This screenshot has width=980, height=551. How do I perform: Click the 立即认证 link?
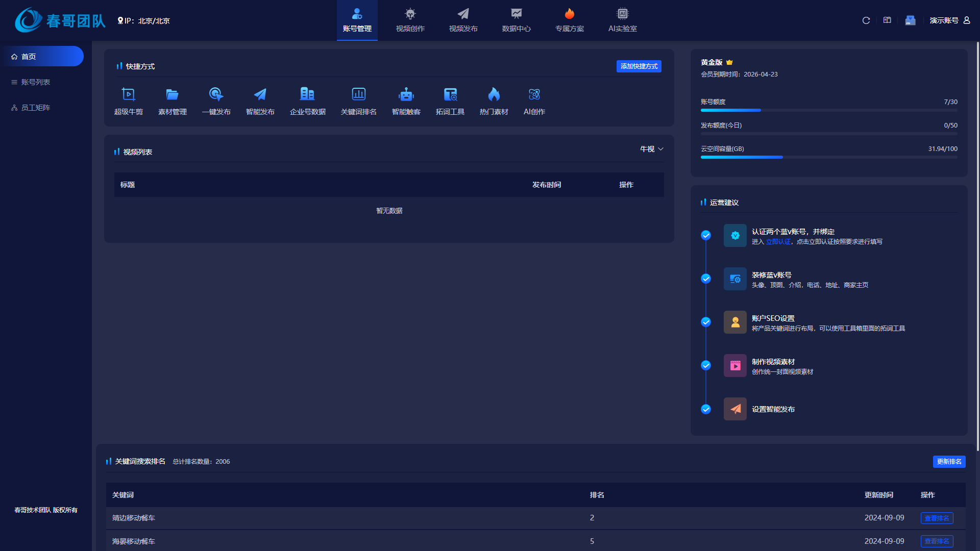click(x=778, y=242)
